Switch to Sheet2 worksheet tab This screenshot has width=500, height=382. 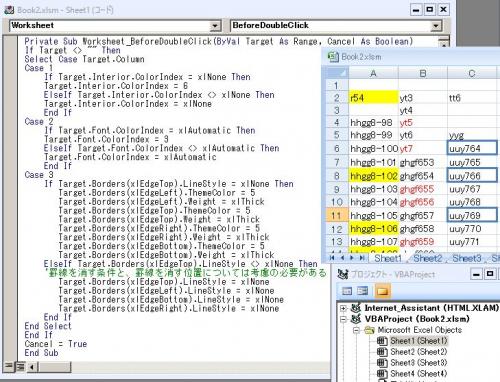[x=428, y=258]
